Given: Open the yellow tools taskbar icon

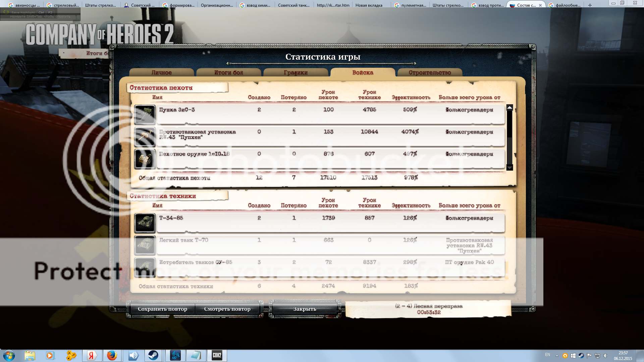Looking at the screenshot, I should tap(71, 356).
